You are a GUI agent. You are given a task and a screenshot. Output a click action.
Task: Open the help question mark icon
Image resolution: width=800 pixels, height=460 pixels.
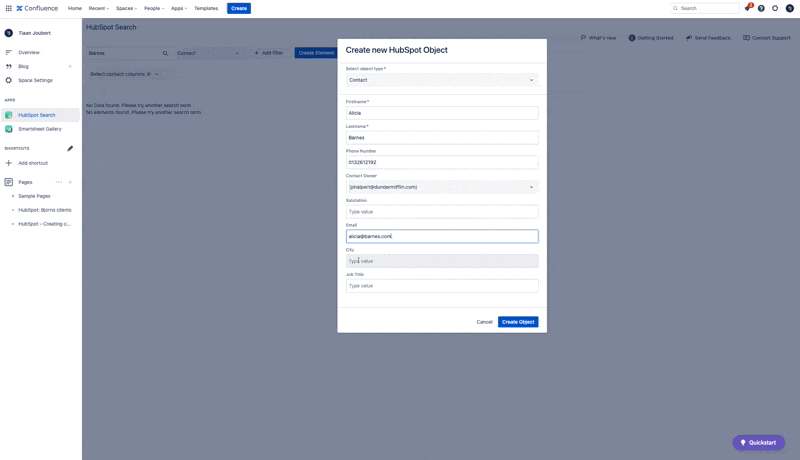[x=761, y=8]
